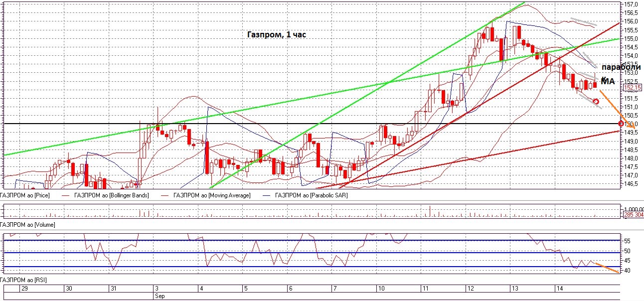
Task: Click legend entry "ГАЗПРОМ ао [Bollinger Bands]"
Action: click(111, 195)
